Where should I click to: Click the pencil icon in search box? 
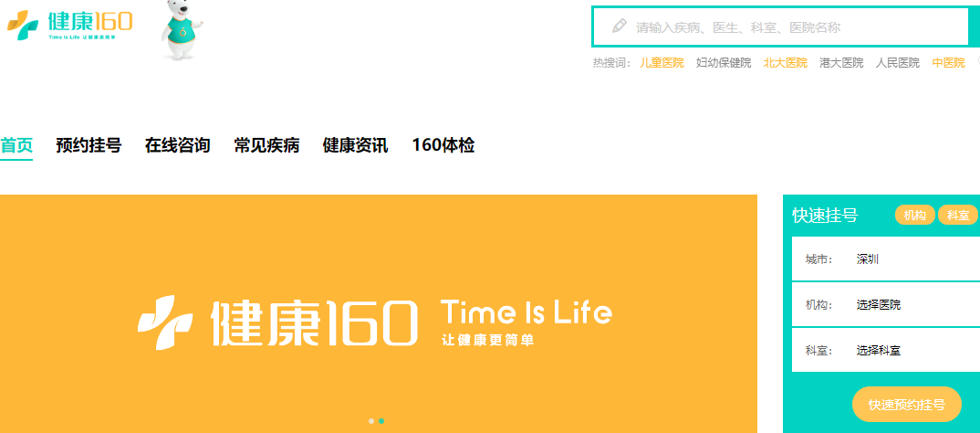point(620,26)
